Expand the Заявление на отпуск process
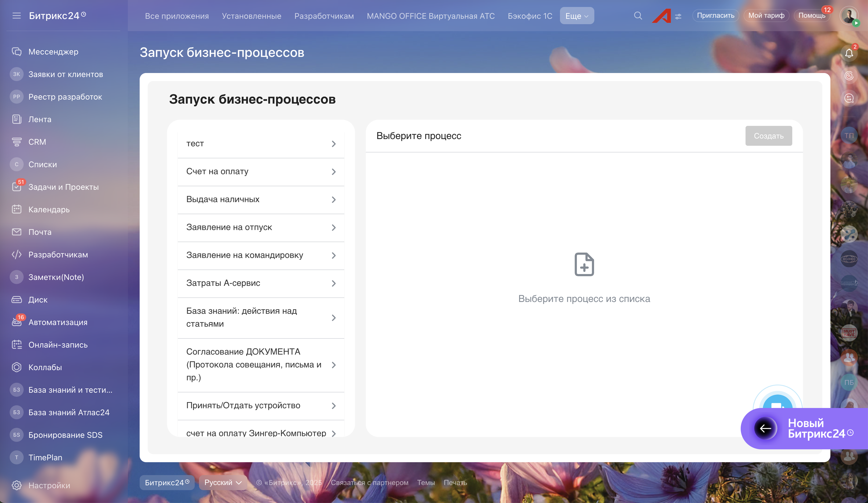868x503 pixels. 261,227
